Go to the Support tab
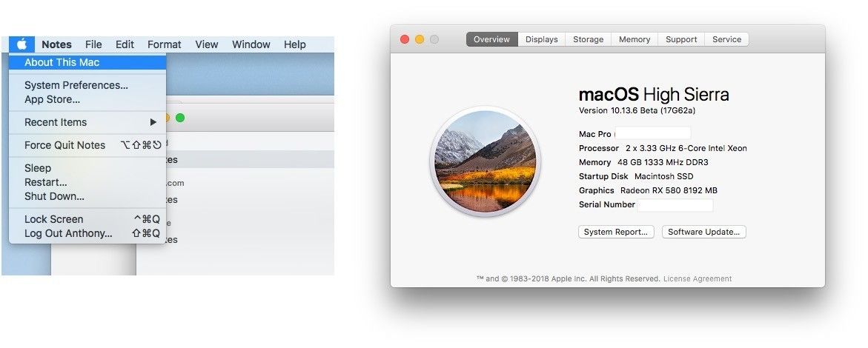 (x=680, y=39)
